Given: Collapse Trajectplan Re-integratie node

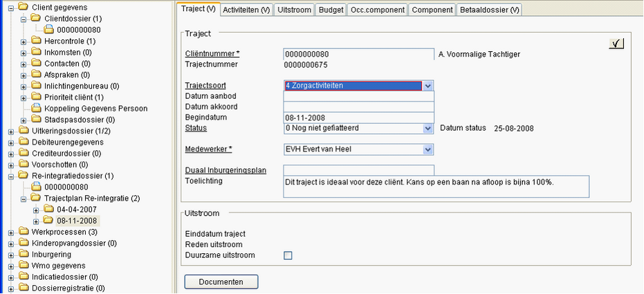Looking at the screenshot, I should pos(24,199).
